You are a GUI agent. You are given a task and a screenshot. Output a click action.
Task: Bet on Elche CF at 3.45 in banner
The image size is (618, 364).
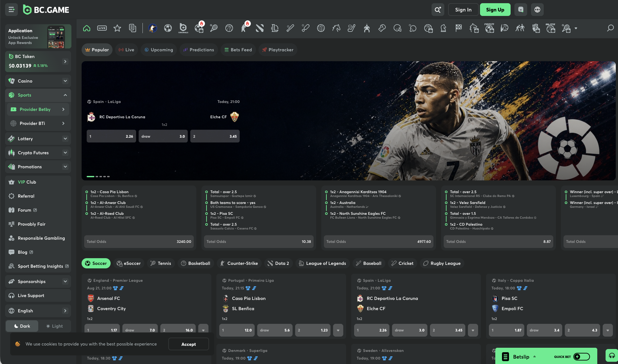(215, 136)
